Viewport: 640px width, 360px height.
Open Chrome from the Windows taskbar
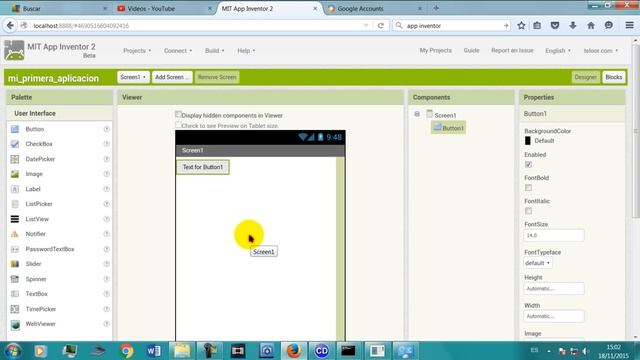click(x=127, y=351)
